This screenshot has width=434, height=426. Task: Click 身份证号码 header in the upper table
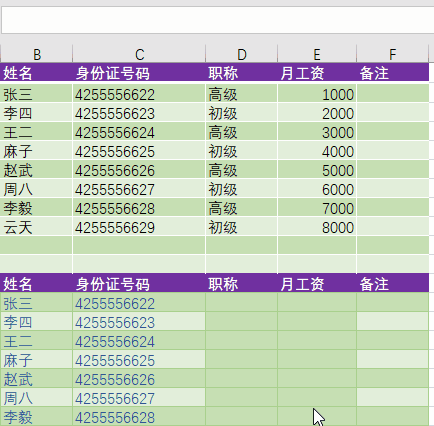pos(139,72)
